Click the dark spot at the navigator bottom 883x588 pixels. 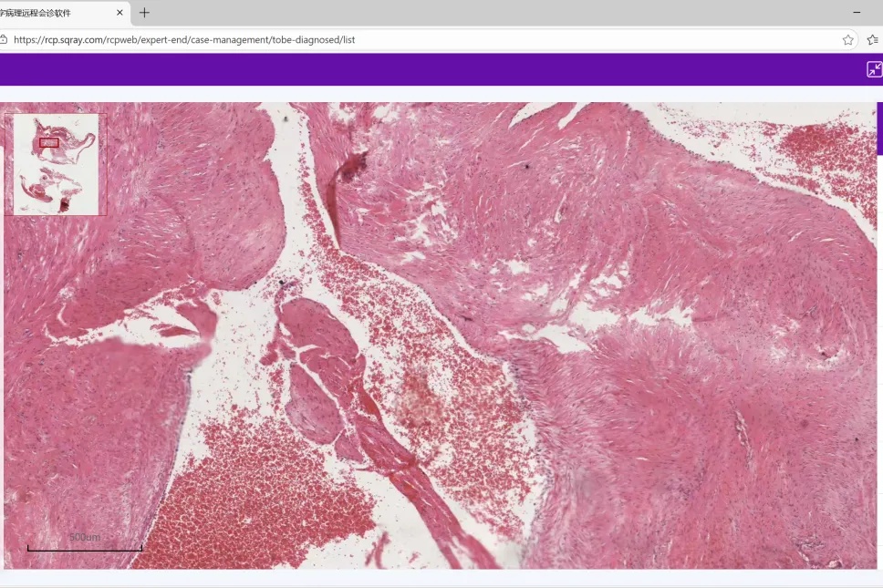click(64, 206)
